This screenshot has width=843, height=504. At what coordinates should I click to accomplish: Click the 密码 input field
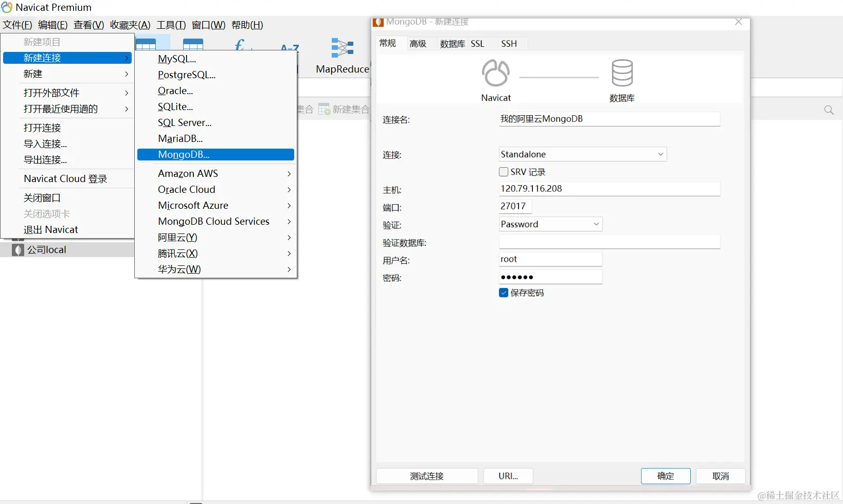[x=550, y=277]
